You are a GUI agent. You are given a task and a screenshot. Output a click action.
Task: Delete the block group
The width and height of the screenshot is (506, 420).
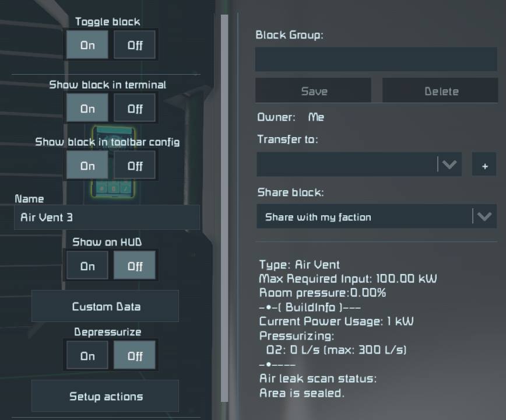coord(441,91)
